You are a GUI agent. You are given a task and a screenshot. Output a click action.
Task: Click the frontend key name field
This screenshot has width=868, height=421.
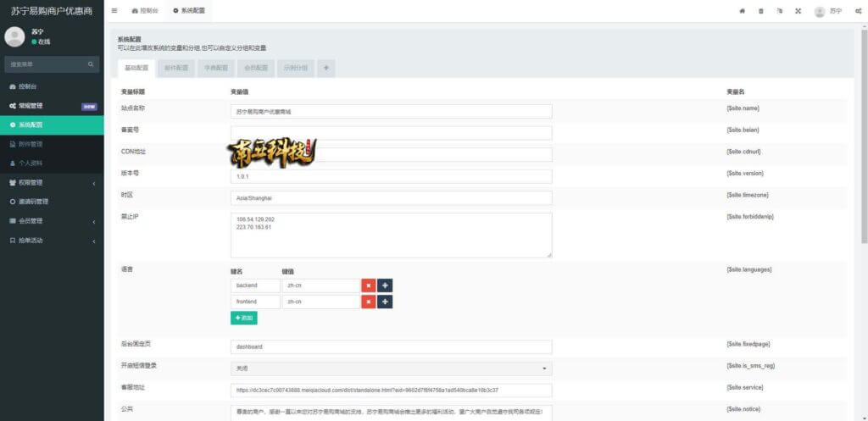tap(255, 302)
